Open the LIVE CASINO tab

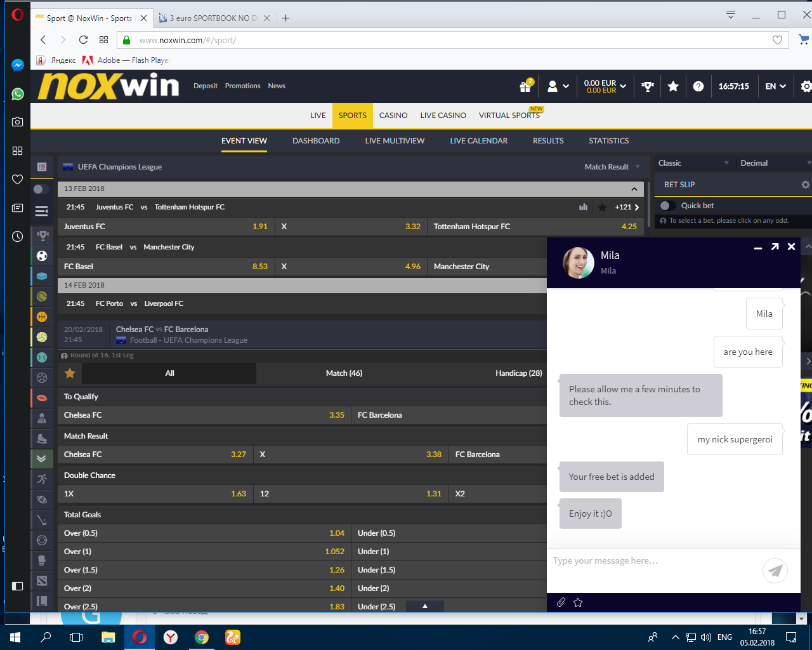click(443, 116)
